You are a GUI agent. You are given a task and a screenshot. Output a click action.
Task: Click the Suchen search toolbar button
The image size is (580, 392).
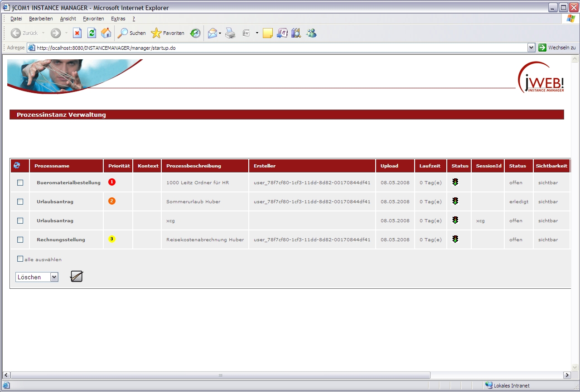coord(132,33)
